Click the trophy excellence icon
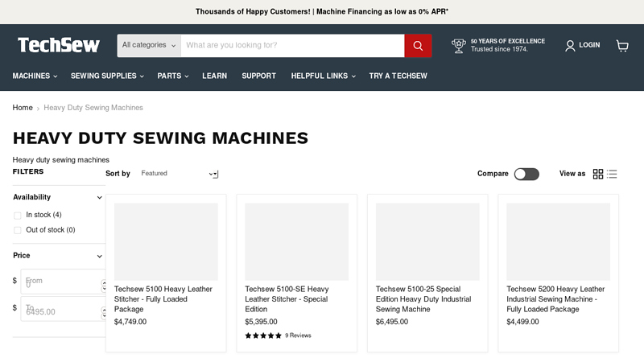Image resolution: width=644 pixels, height=362 pixels. point(458,46)
